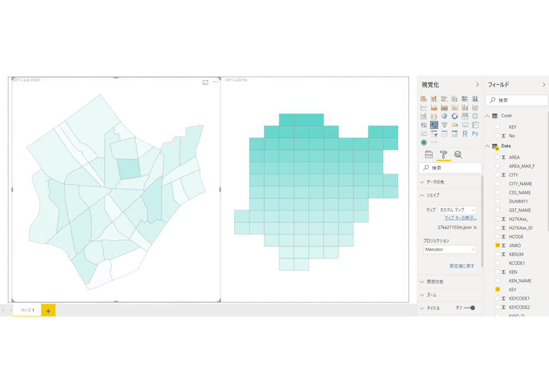
Task: Open the カスタム マップ dropdown
Action: coord(457,210)
